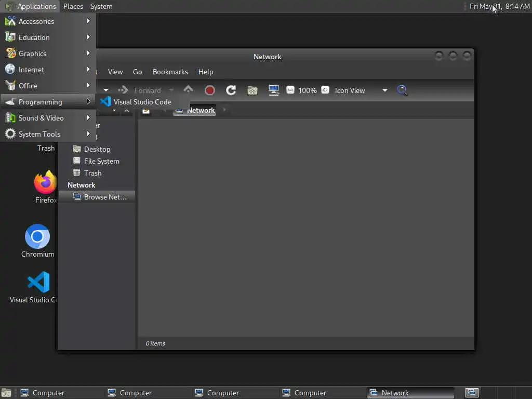Open the sidebar view selector arrow
This screenshot has width=532, height=399.
114,111
